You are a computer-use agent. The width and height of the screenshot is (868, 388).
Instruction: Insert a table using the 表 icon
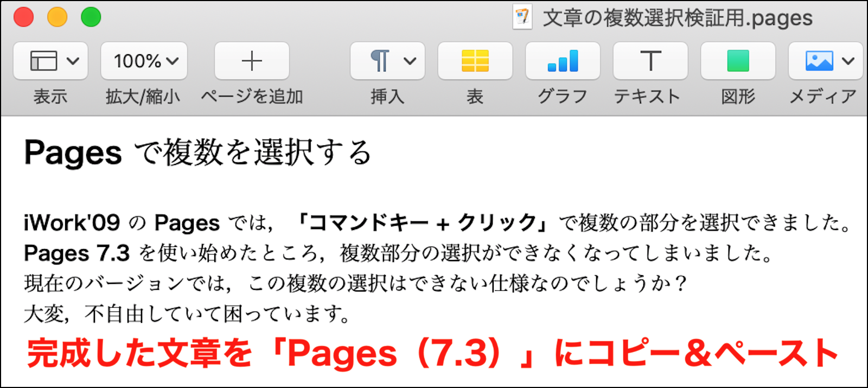[475, 61]
